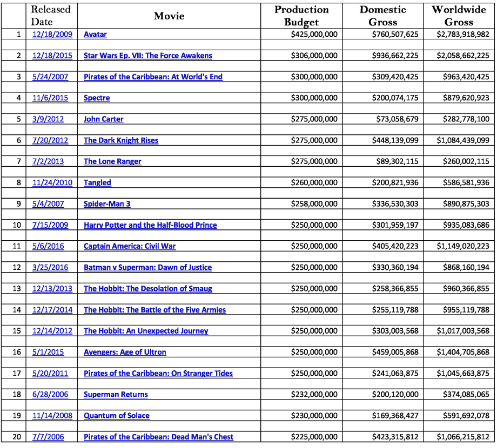497x448 pixels.
Task: Click release date 5/4/2007
Action: (48, 203)
